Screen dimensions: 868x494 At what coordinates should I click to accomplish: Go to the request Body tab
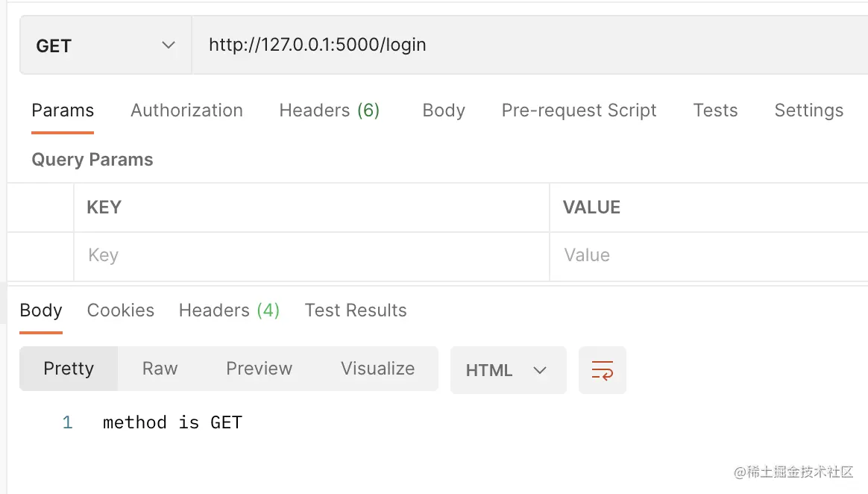(444, 110)
